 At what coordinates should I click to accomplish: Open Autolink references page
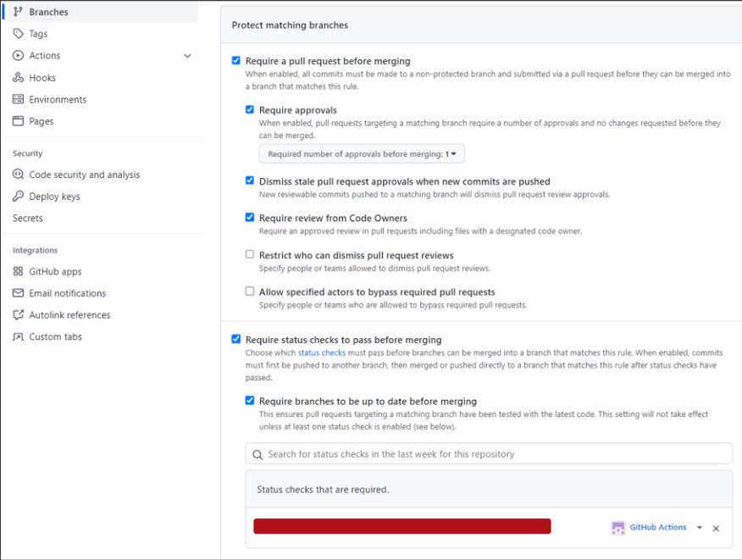[69, 315]
